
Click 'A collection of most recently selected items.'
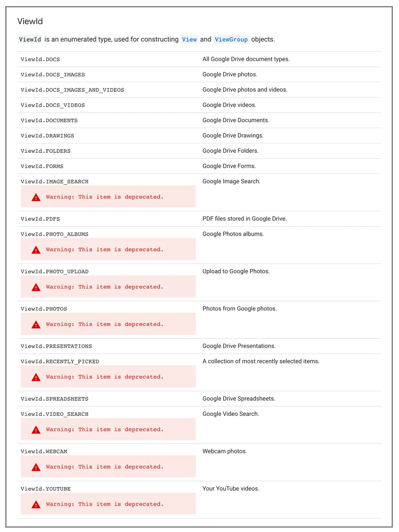(261, 361)
